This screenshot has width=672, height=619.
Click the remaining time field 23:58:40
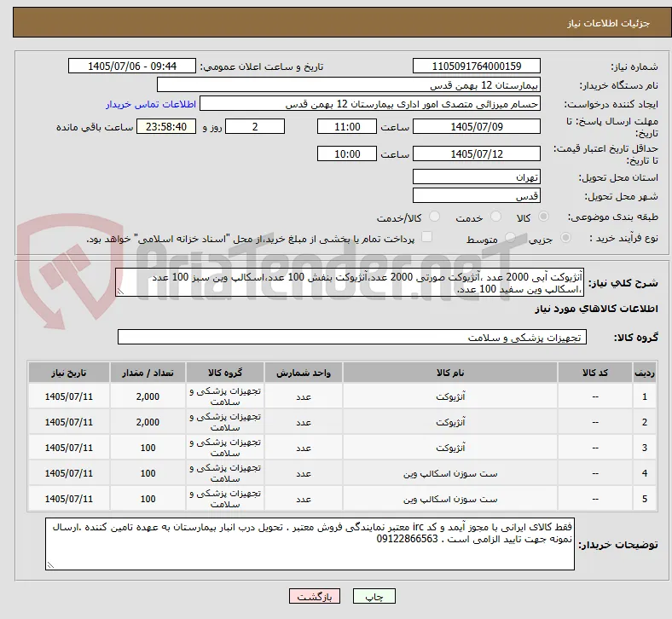(166, 127)
